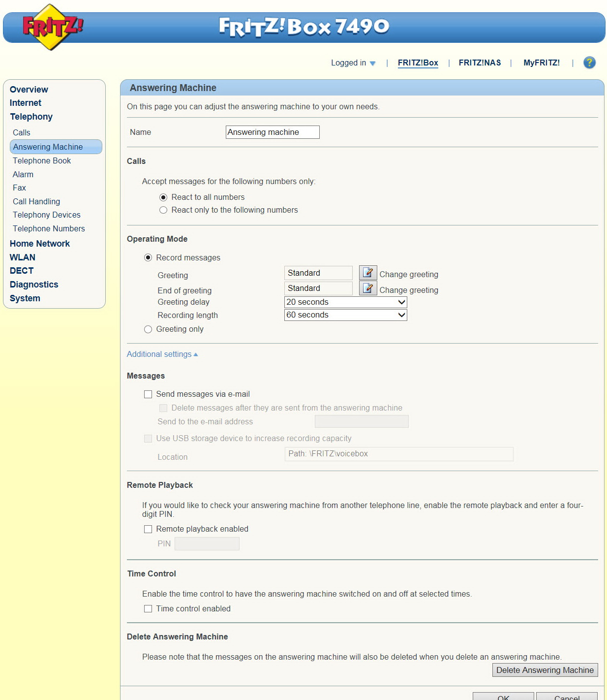This screenshot has width=607, height=700.
Task: Choose Greeting only operating mode
Action: pos(148,329)
